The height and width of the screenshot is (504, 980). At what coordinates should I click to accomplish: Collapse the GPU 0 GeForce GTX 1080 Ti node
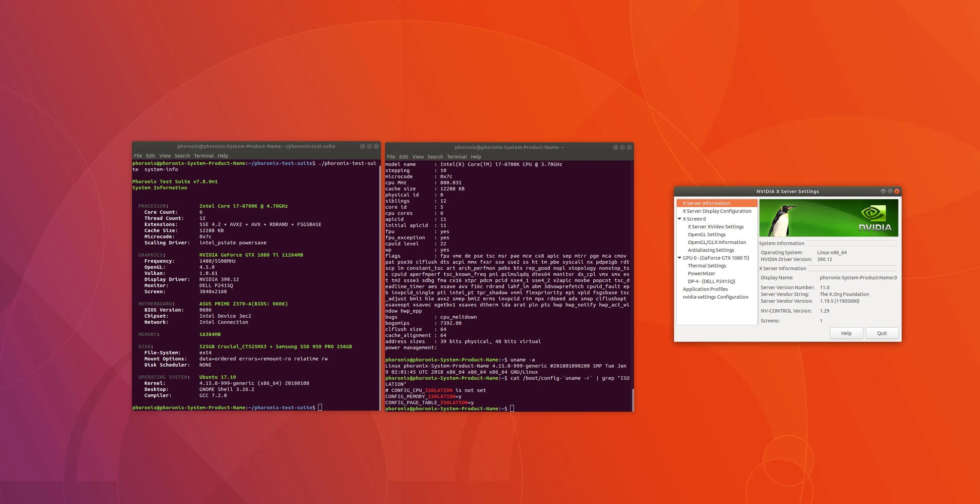(x=679, y=258)
